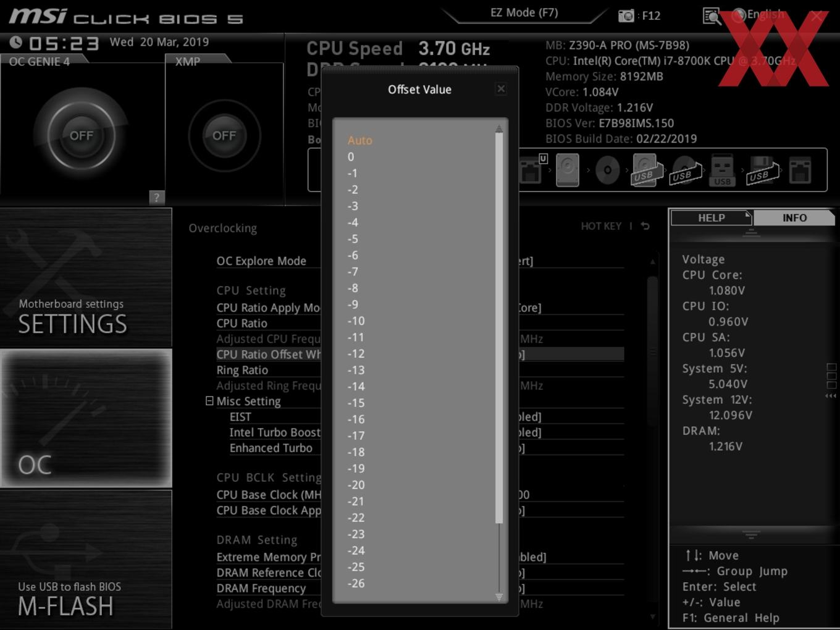
Task: Select offset value -2 in the list
Action: 352,190
